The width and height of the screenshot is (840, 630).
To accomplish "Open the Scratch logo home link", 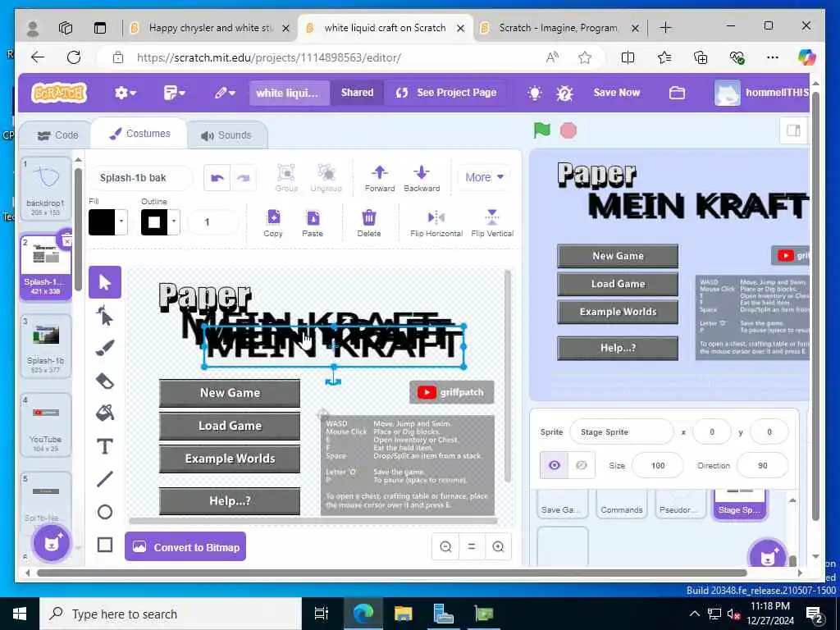I will [59, 93].
